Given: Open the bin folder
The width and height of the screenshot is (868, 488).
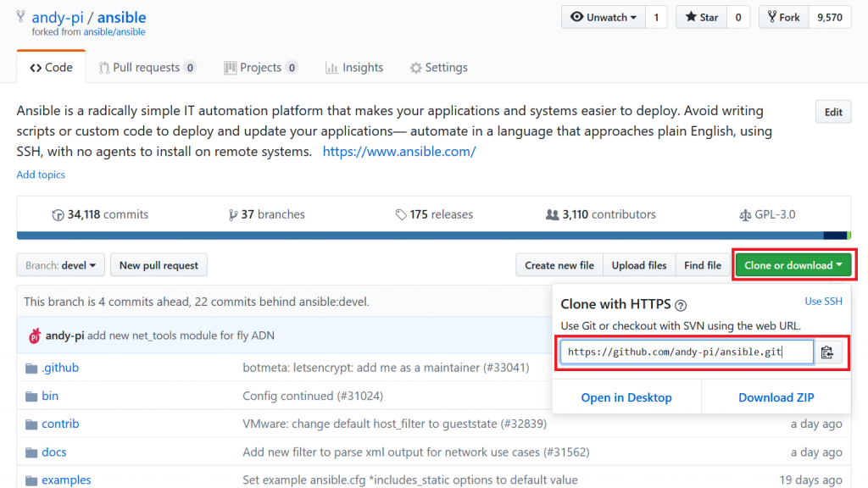Looking at the screenshot, I should click(50, 396).
